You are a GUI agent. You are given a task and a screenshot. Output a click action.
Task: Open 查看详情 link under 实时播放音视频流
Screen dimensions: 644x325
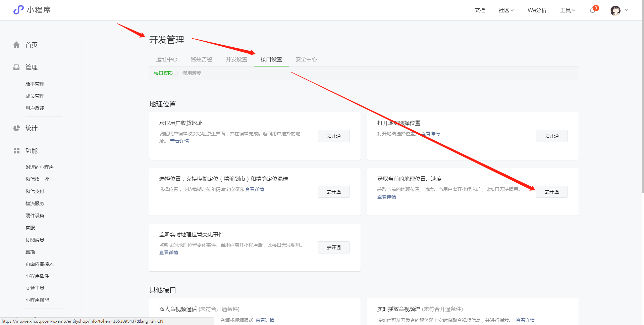click(525, 320)
